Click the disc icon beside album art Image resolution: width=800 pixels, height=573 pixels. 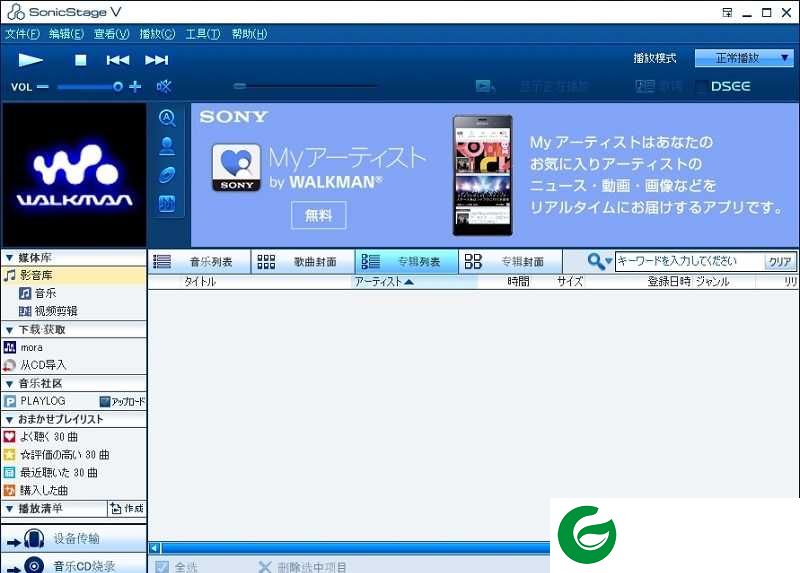pos(167,175)
